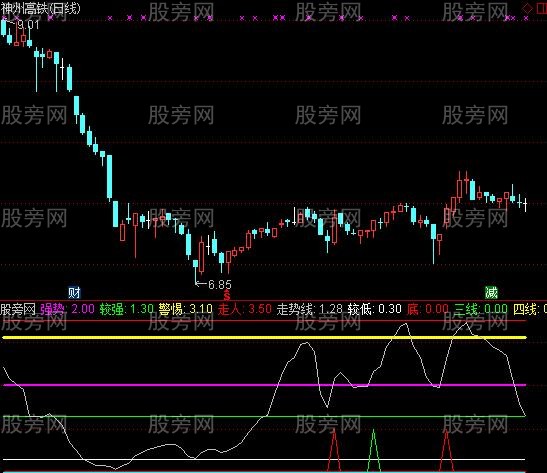Click the 走人: 3.50 indicator value
The height and width of the screenshot is (473, 547).
tap(245, 309)
